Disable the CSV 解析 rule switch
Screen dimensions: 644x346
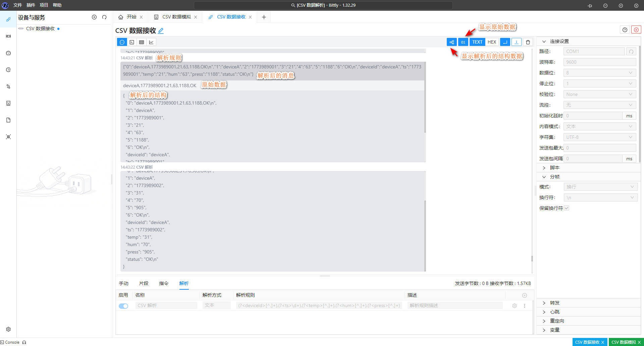coord(123,306)
